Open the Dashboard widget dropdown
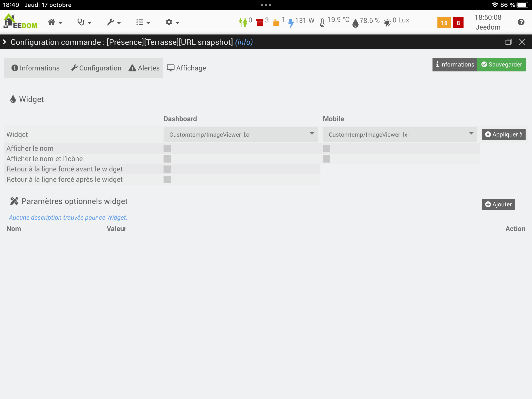 (241, 134)
